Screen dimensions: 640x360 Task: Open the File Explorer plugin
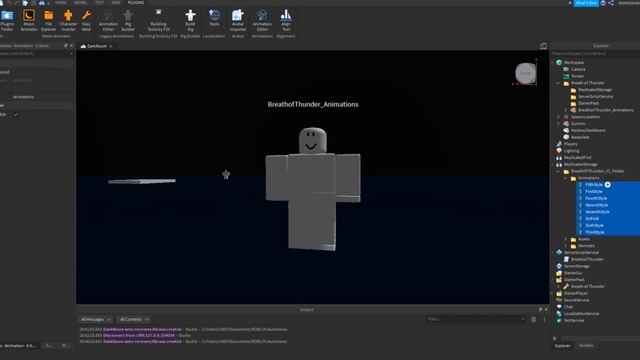tap(48, 20)
